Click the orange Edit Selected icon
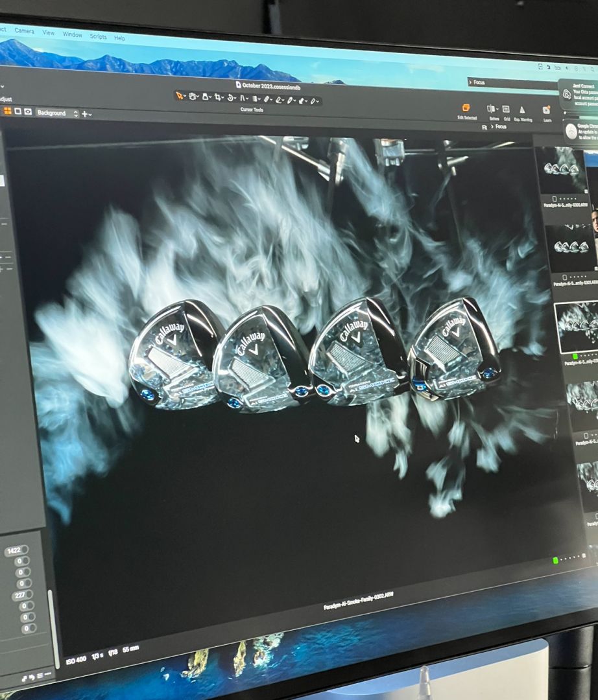The image size is (598, 700). tap(466, 108)
